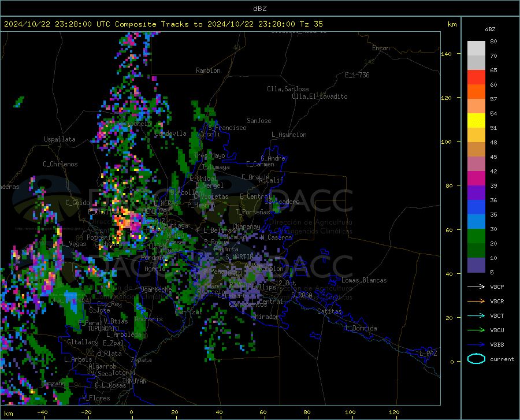
Task: Click the 'E_1-736' map label
Action: [357, 75]
